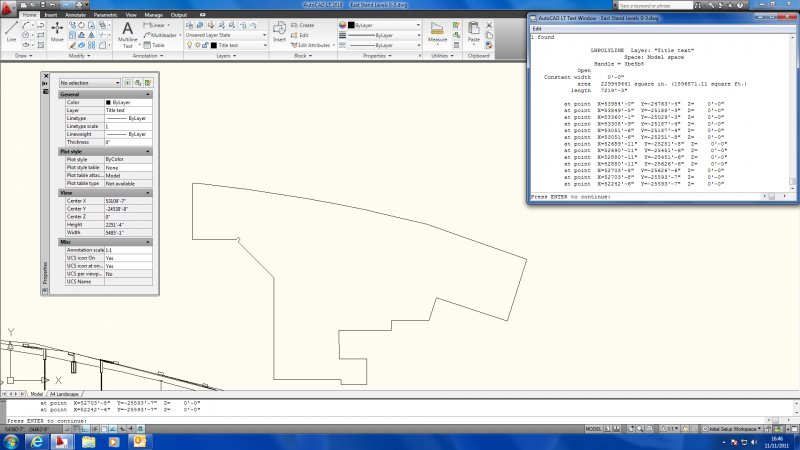Click Color ByLayer swatch in Properties palette
The height and width of the screenshot is (450, 800).
tap(108, 103)
